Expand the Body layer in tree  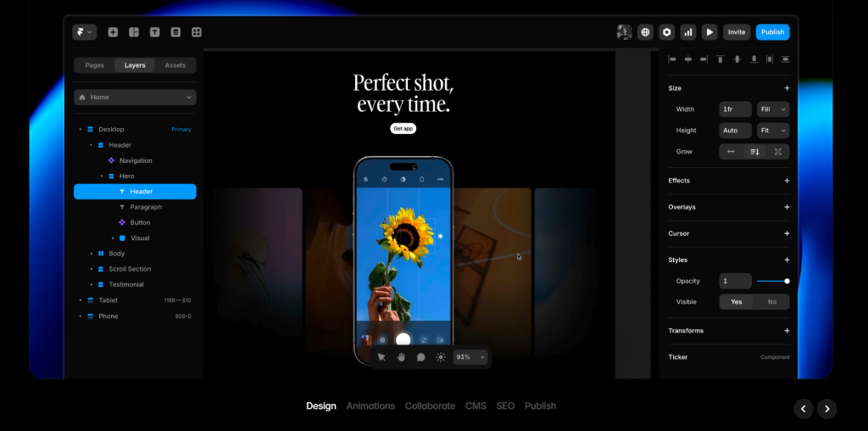[x=92, y=254]
